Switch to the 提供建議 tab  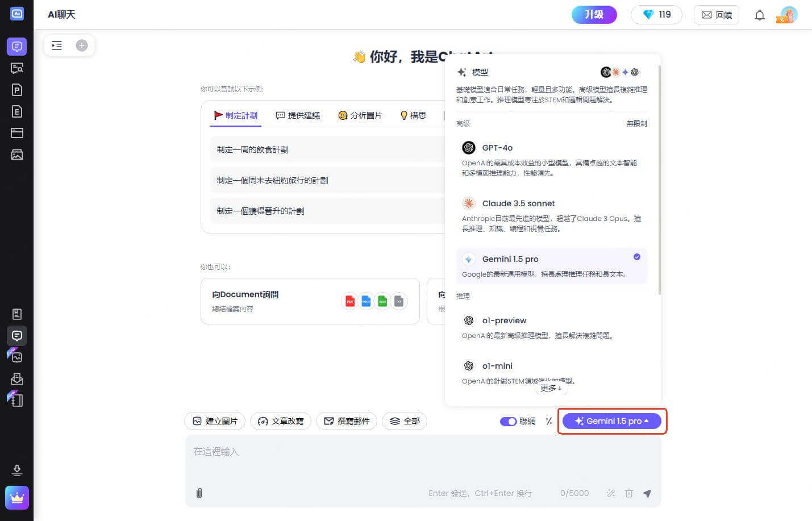[x=298, y=115]
